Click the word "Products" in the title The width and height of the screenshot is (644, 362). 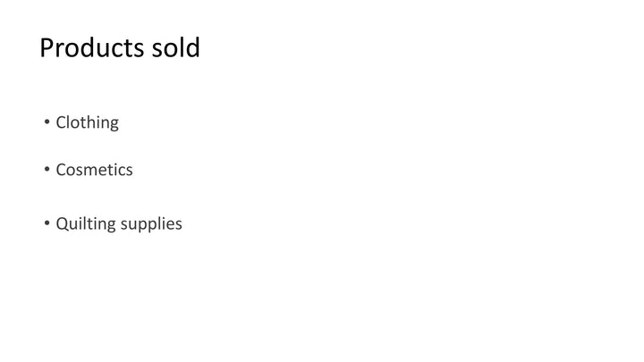point(91,47)
